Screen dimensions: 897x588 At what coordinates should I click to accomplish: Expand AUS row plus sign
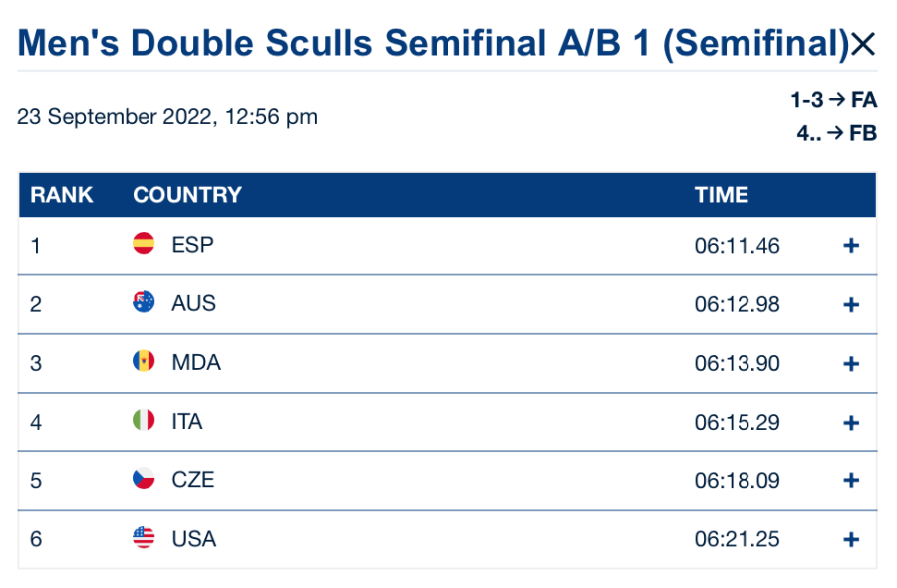851,304
